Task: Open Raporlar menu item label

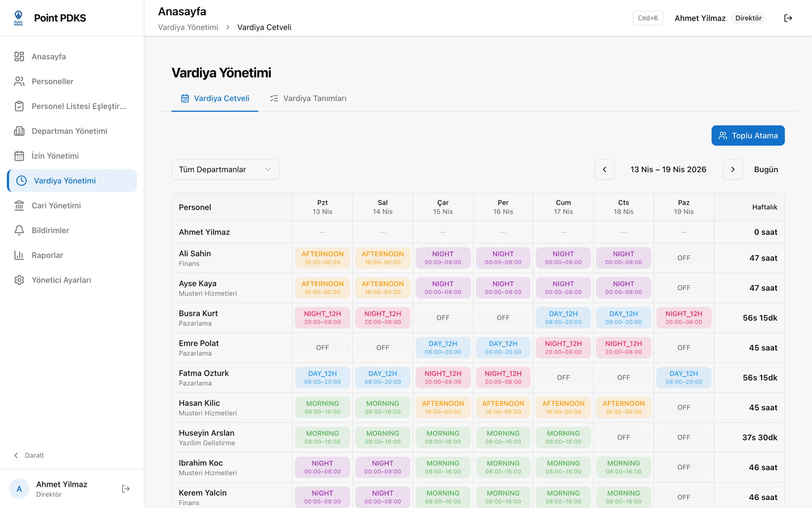Action: 47,255
